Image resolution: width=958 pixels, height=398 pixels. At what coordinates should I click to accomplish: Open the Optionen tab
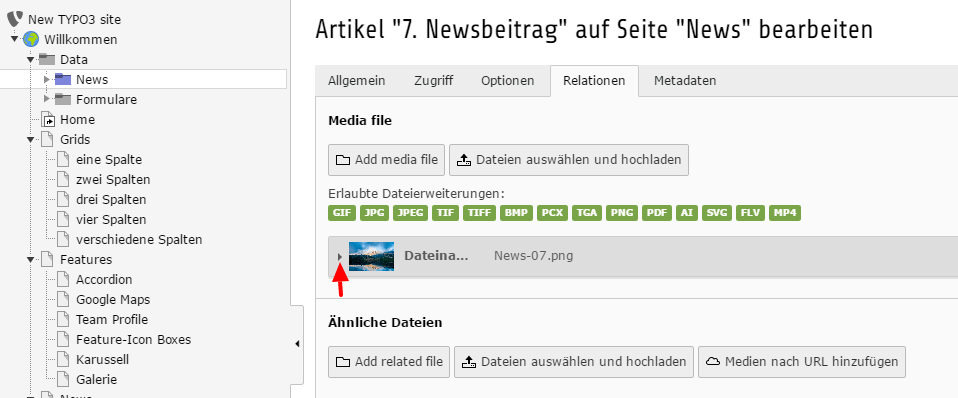[x=507, y=81]
